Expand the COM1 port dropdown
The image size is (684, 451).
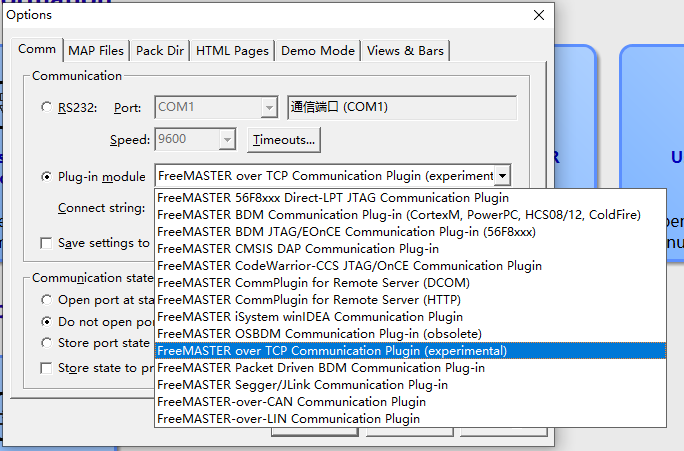click(268, 108)
